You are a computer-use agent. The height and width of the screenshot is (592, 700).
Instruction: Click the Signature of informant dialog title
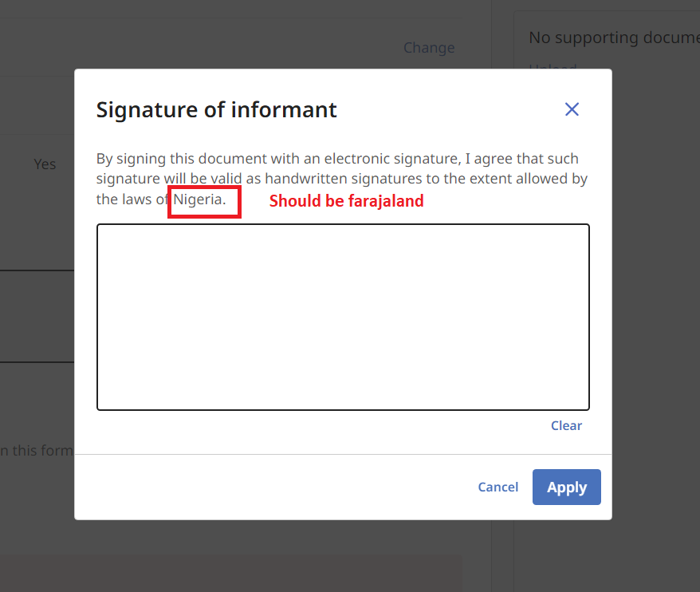click(216, 109)
